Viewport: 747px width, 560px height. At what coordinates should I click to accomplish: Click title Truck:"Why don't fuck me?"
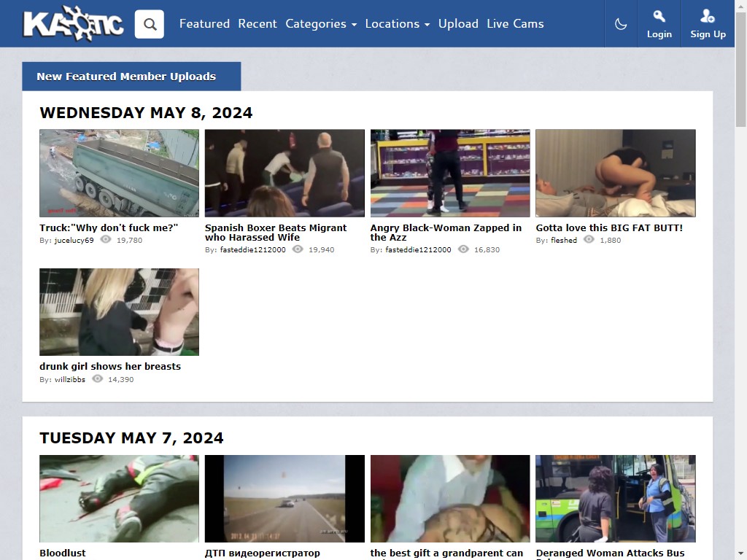pos(109,227)
